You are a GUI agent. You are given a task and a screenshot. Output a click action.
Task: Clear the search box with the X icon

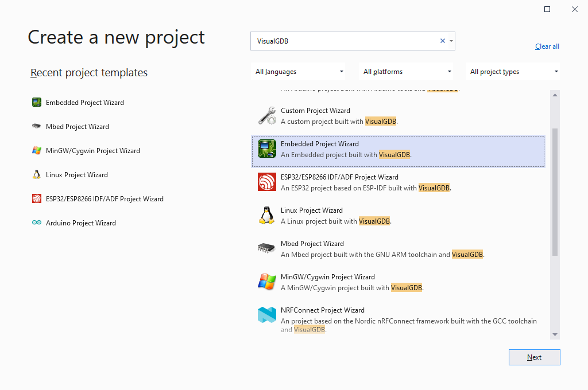pos(443,41)
